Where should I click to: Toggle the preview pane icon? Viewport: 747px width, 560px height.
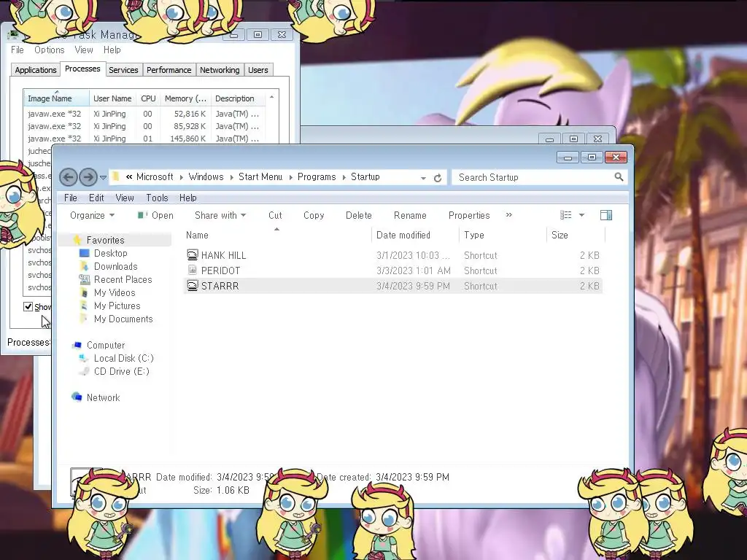tap(606, 215)
